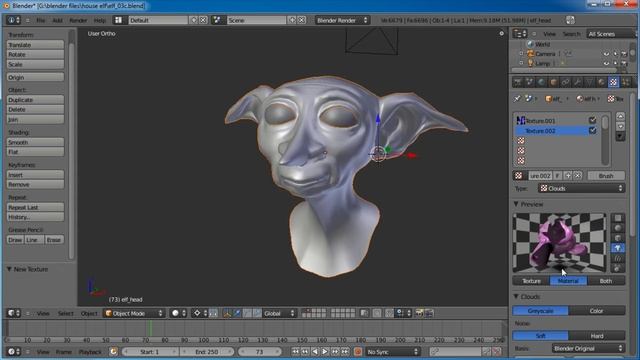The width and height of the screenshot is (640, 360).
Task: Toggle the 3D manipulator icon in viewport header
Action: pos(227,313)
